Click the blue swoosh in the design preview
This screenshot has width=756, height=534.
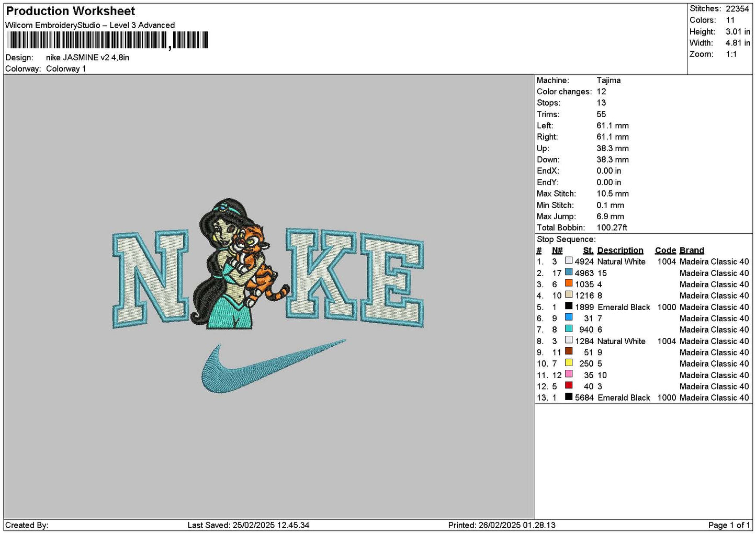coord(274,366)
